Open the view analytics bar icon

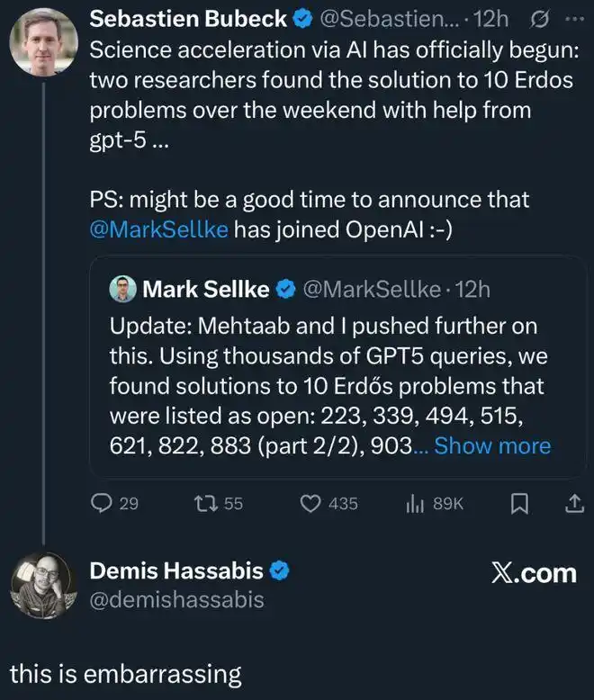coord(415,504)
